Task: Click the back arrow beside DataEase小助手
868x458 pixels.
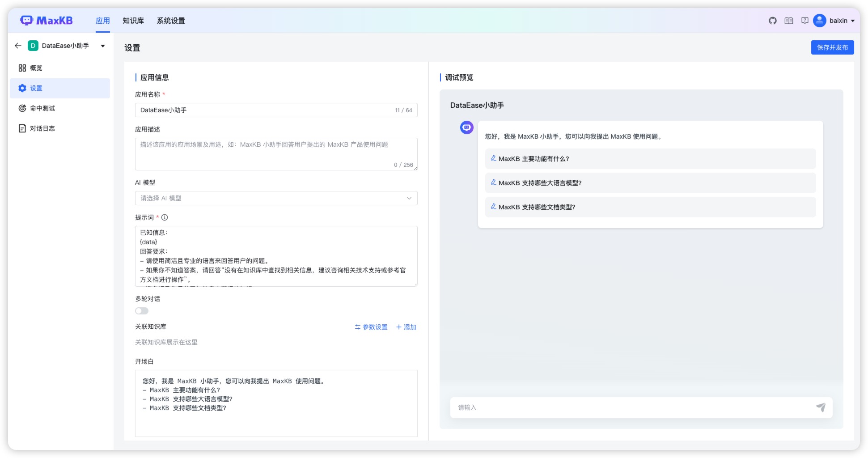Action: pos(17,45)
